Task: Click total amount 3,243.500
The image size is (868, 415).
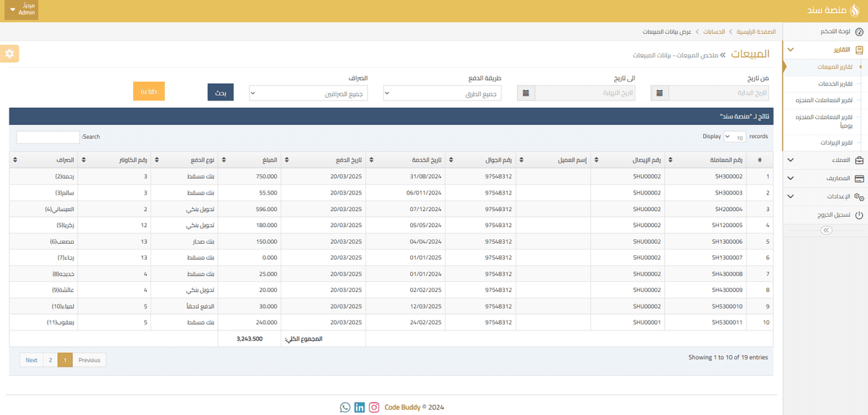Action: (250, 338)
